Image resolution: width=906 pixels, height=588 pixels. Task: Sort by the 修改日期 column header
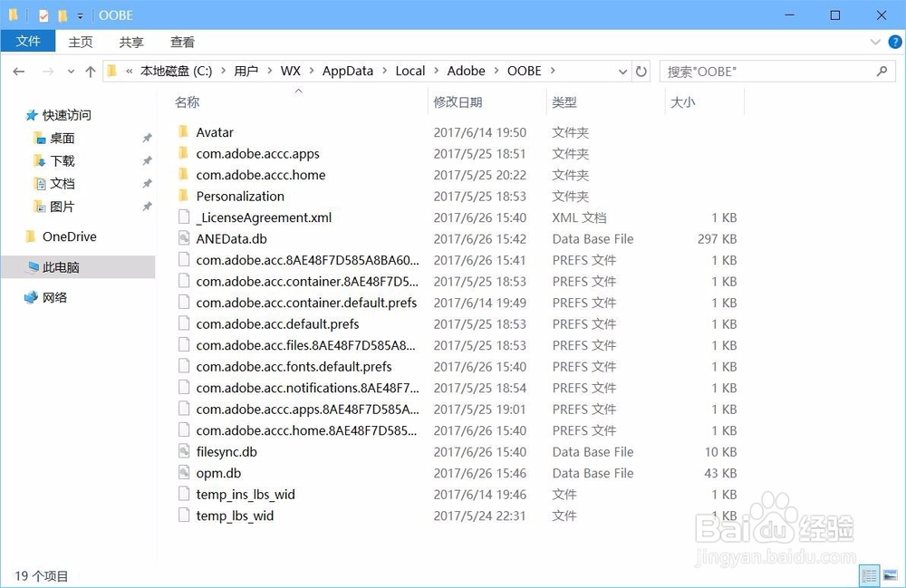click(458, 102)
